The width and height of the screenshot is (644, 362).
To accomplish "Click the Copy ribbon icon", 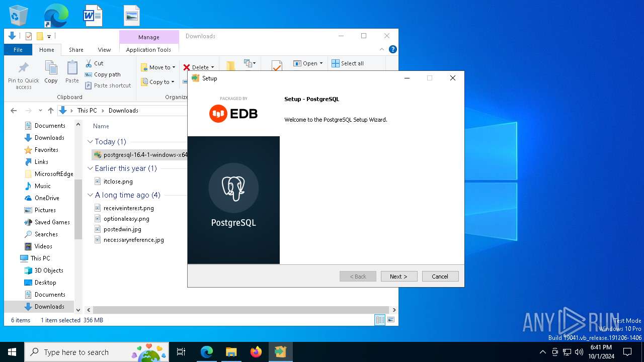I will tap(51, 72).
